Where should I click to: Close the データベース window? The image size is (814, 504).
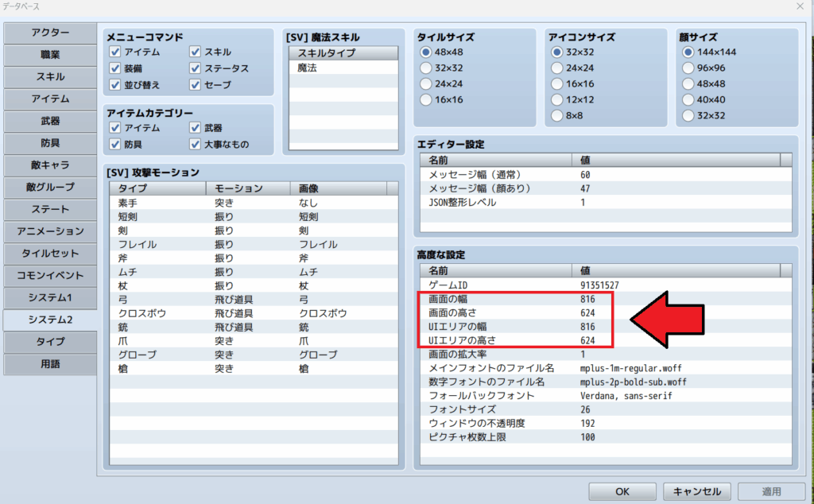800,6
